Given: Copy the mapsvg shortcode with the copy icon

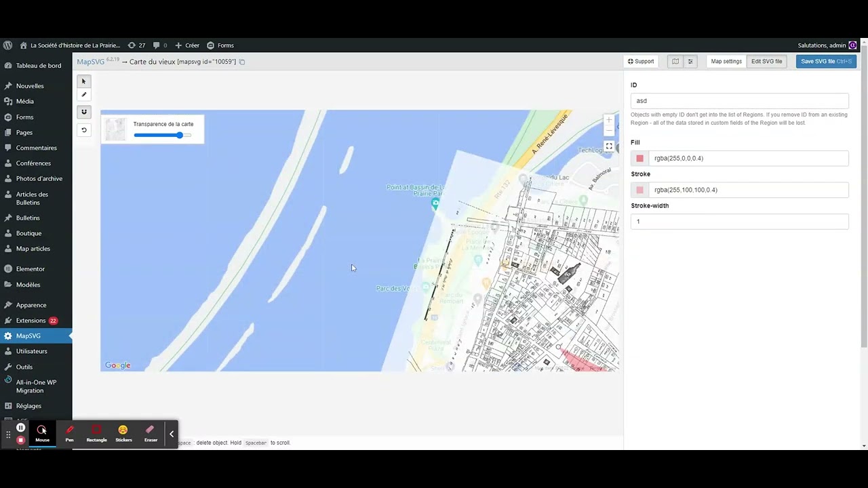Looking at the screenshot, I should pos(242,62).
